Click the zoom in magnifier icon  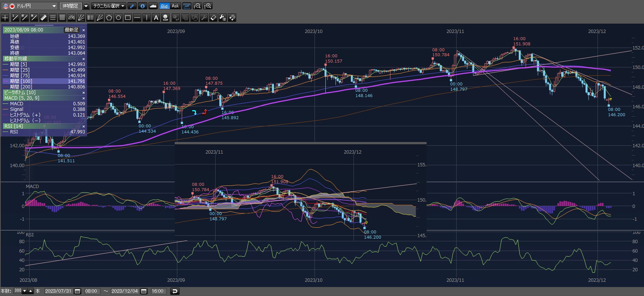click(208, 6)
